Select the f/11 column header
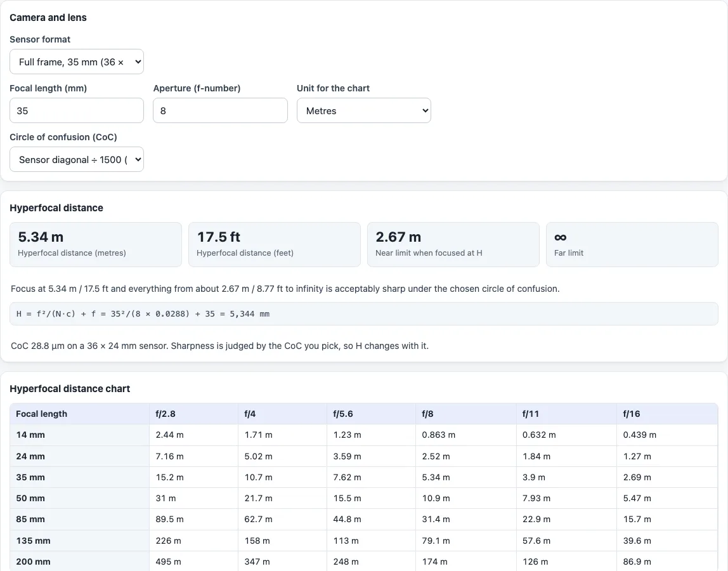The image size is (728, 571). point(566,414)
